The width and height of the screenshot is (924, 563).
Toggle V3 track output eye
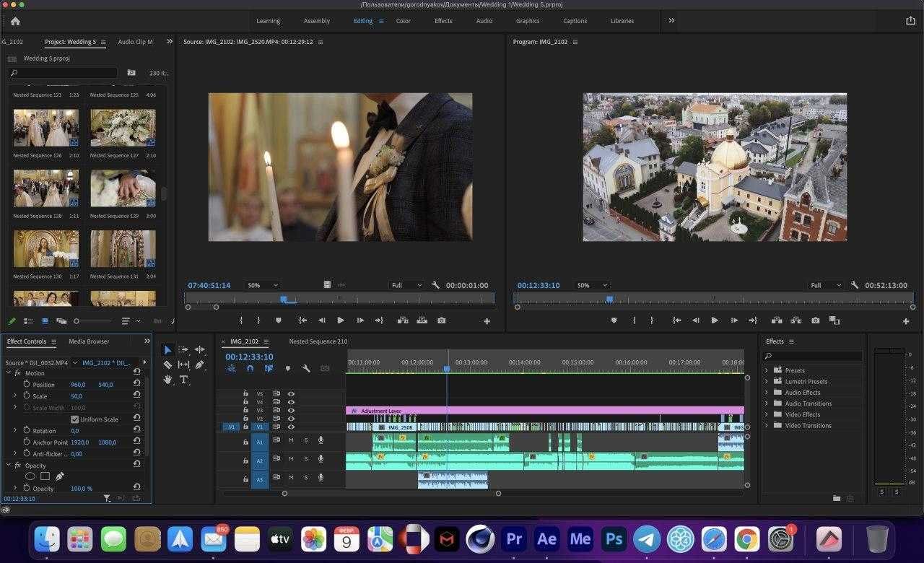click(x=292, y=411)
